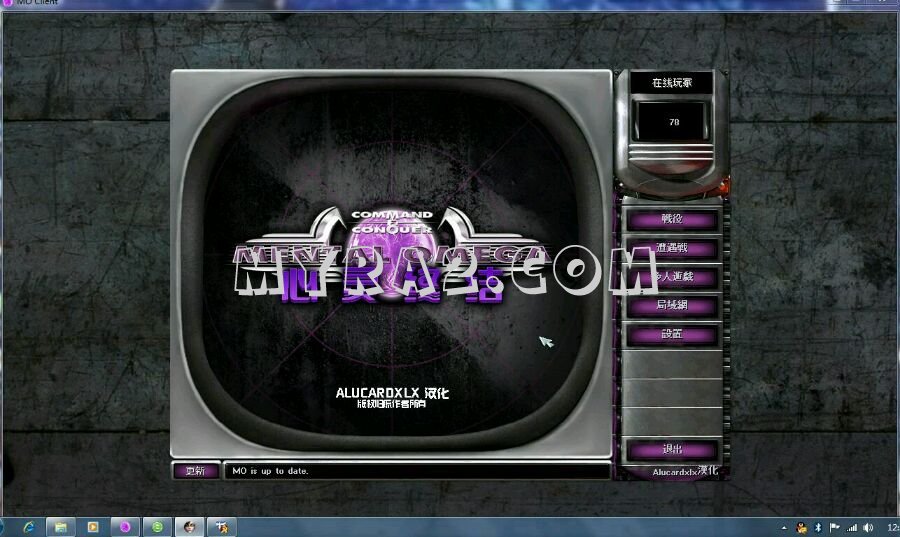Click the Bluetooth tray icon

click(818, 527)
